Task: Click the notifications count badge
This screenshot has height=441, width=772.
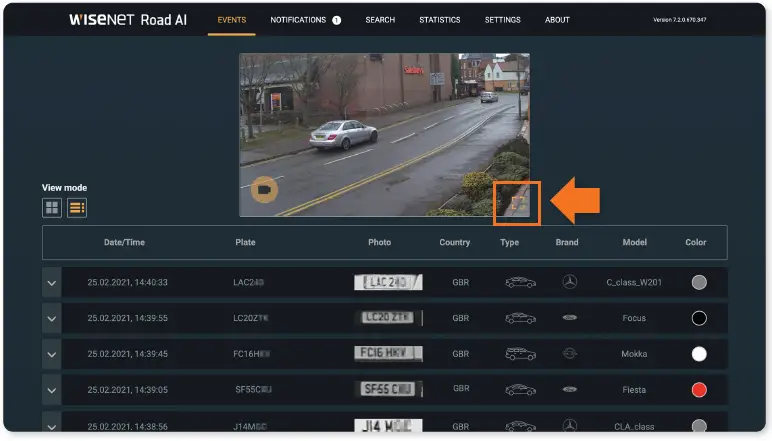Action: pyautogui.click(x=336, y=20)
